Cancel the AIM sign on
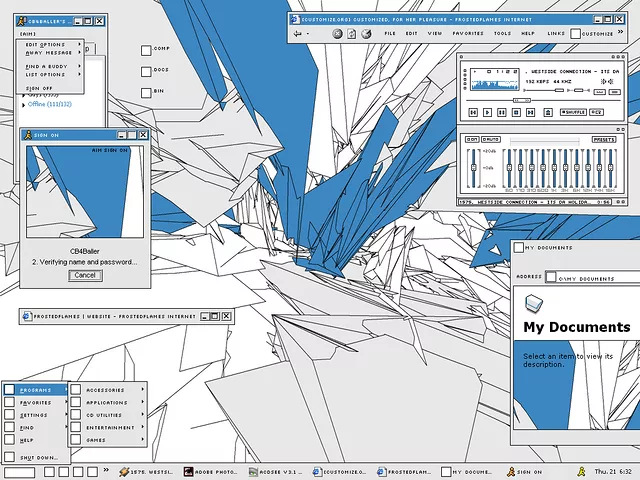640x480 pixels. pos(85,276)
